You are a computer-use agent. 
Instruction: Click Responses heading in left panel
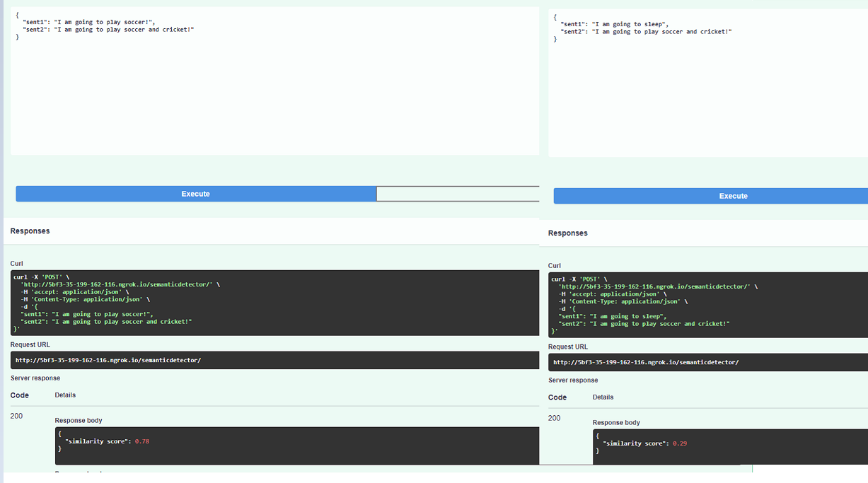(x=30, y=231)
